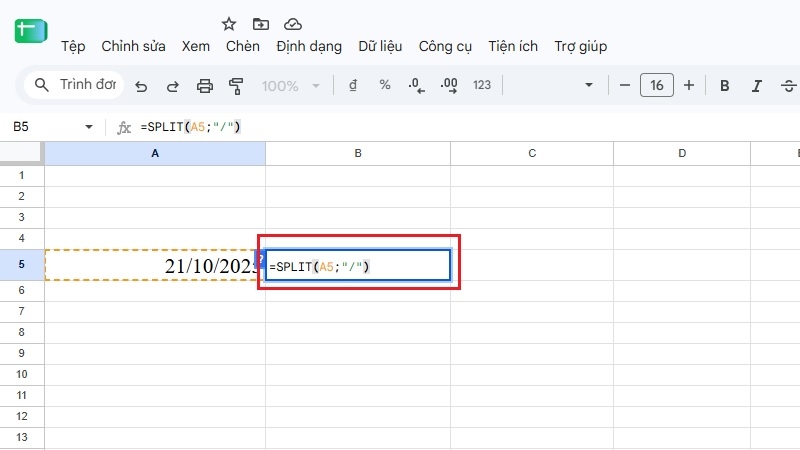Toggle strikethrough formatting
This screenshot has height=450, width=800.
[x=788, y=86]
